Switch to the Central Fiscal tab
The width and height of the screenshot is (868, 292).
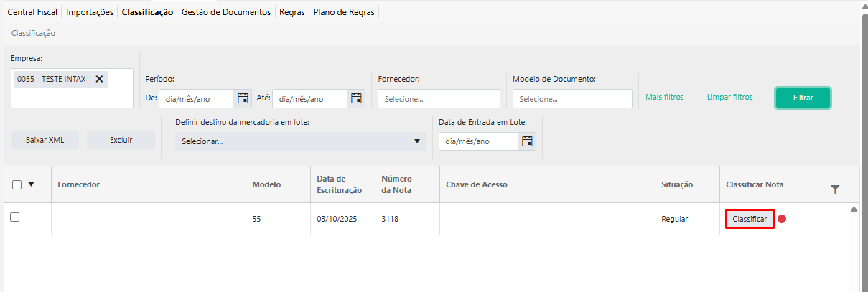coord(32,12)
